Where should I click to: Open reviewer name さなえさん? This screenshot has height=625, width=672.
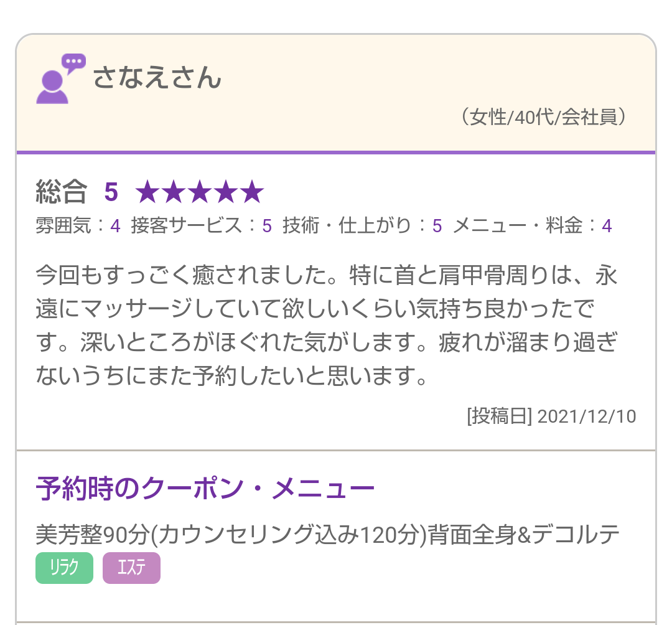[x=157, y=79]
